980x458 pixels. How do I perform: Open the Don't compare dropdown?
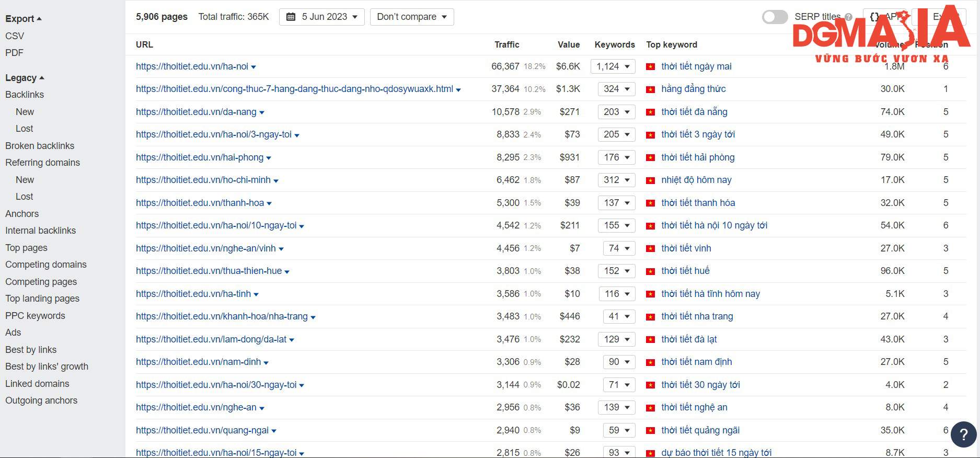(412, 17)
